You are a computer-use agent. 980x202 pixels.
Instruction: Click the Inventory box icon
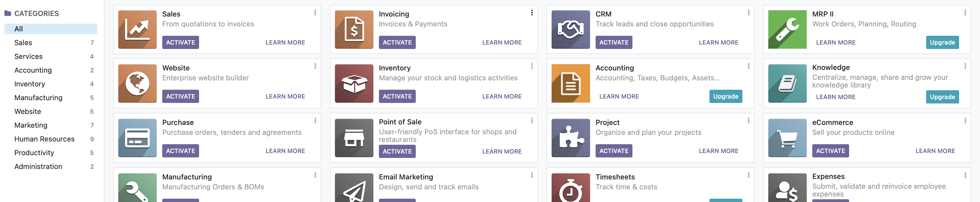[354, 83]
